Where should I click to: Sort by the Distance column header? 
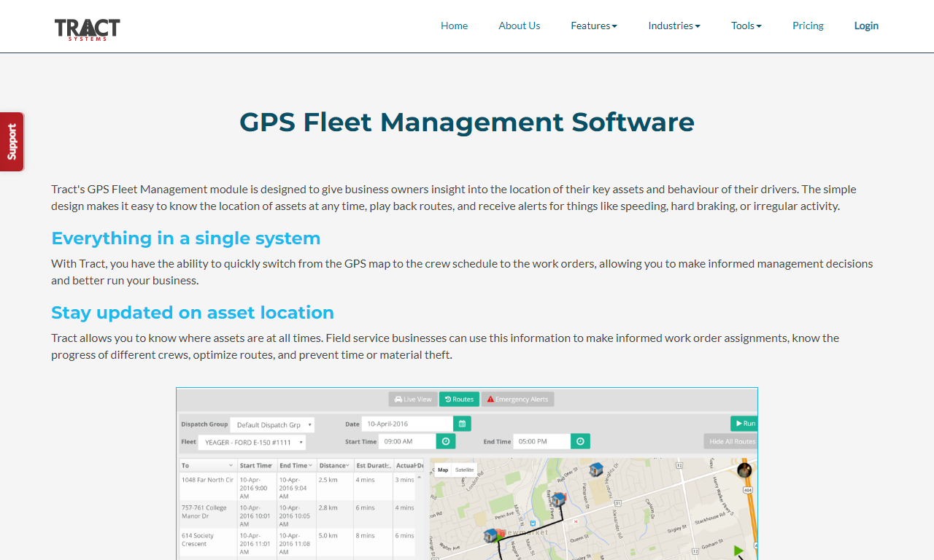point(334,465)
